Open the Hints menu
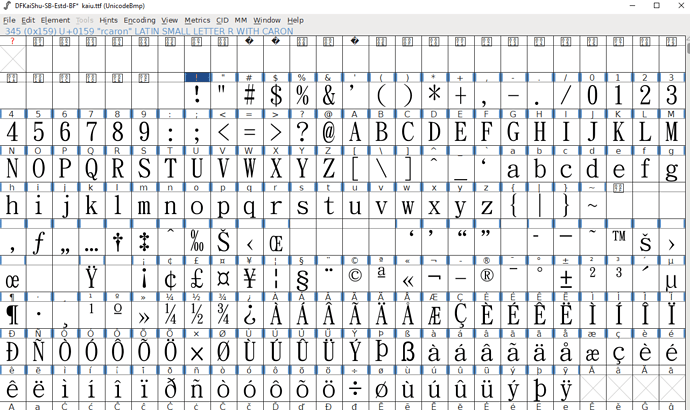The width and height of the screenshot is (690, 410). coord(108,20)
